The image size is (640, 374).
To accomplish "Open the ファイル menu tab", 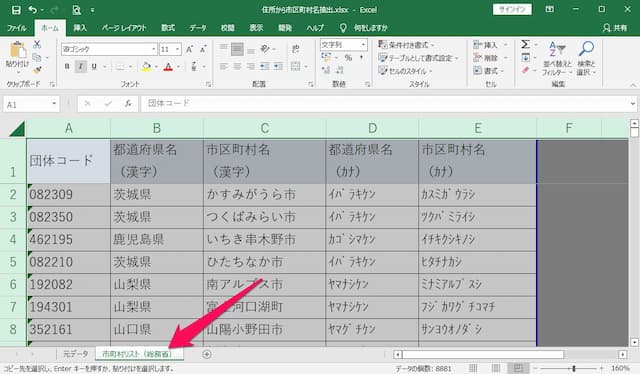I will click(x=17, y=28).
